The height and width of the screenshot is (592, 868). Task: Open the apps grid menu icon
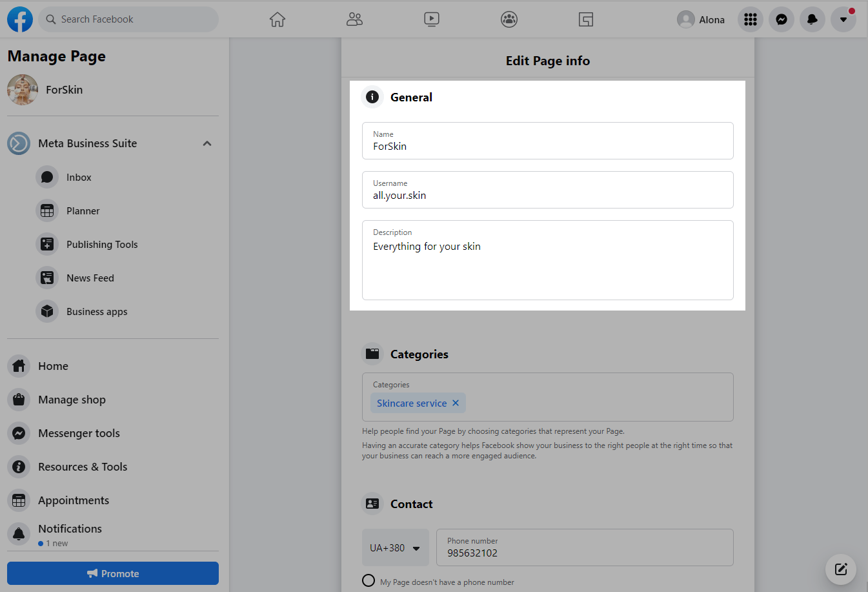pos(751,19)
